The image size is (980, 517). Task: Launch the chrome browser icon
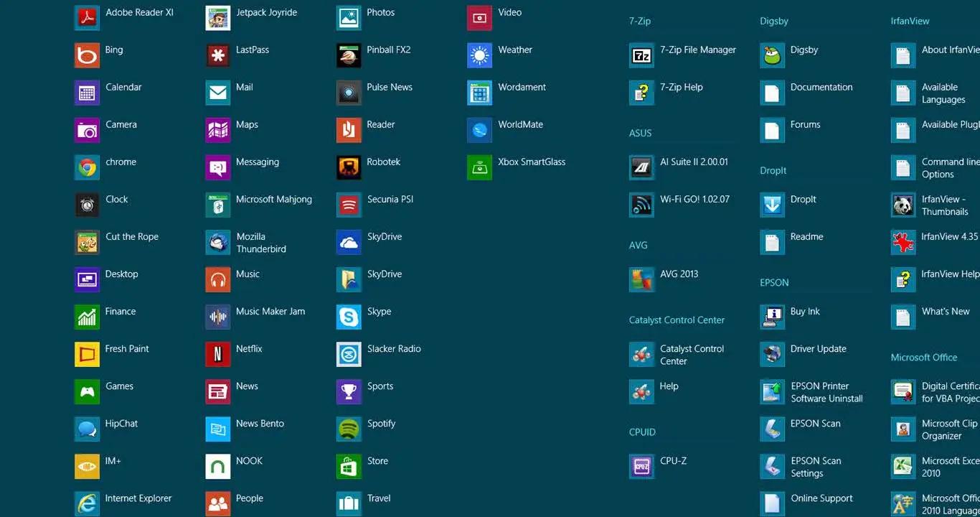(x=87, y=167)
